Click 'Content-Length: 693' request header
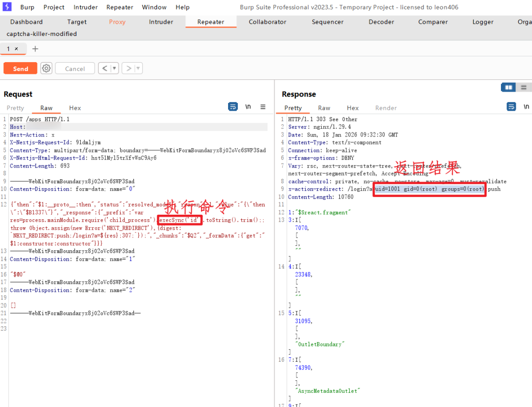532x407 pixels. click(x=40, y=166)
